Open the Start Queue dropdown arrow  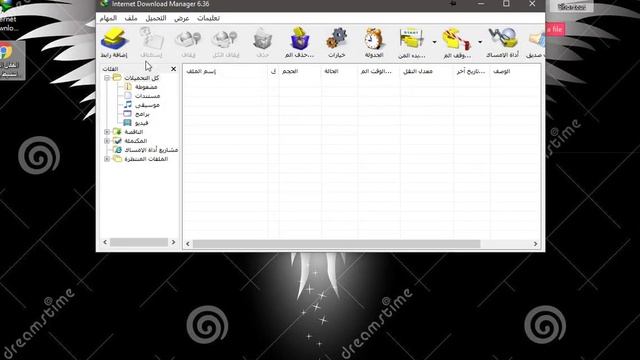click(x=434, y=42)
